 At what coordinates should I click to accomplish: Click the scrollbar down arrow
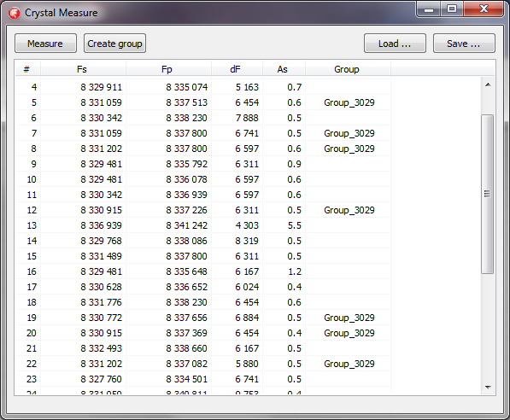(x=488, y=388)
